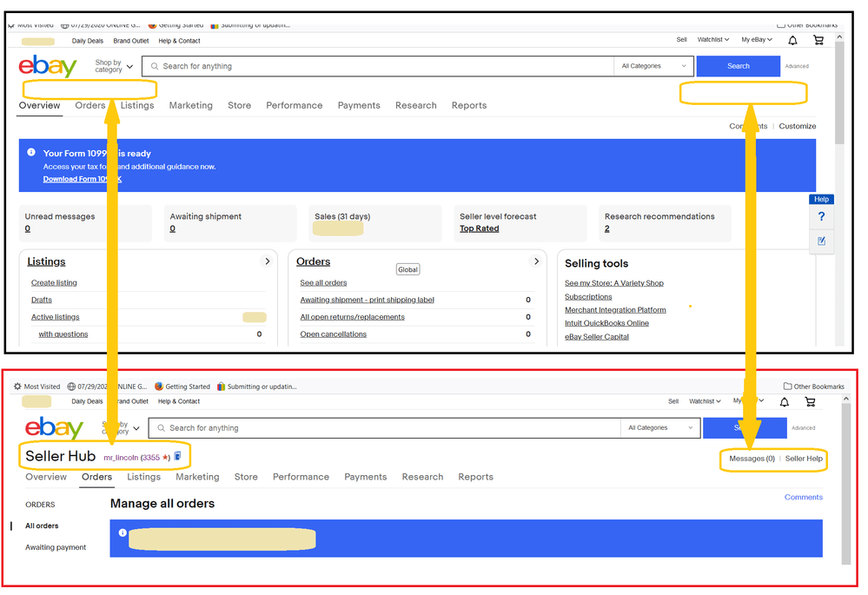This screenshot has width=868, height=595.
Task: Open See my Store: A Variety Shop link
Action: (614, 283)
